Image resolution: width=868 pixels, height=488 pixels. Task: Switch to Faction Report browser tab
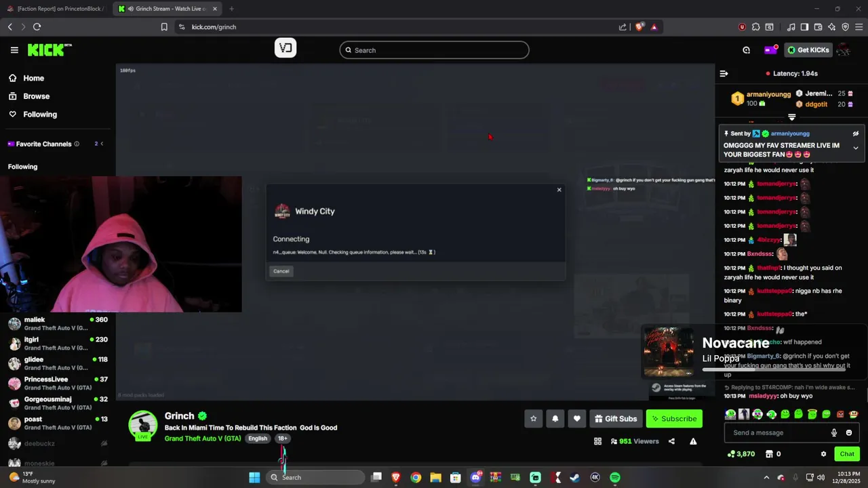point(56,9)
